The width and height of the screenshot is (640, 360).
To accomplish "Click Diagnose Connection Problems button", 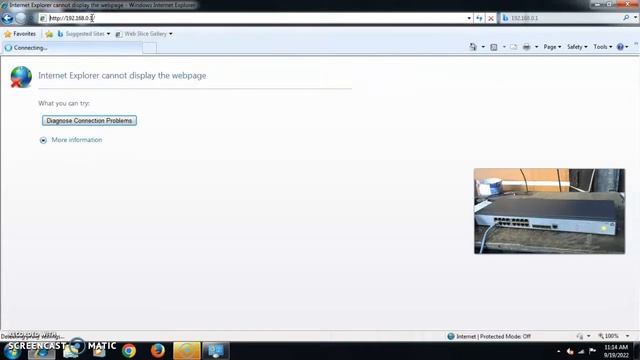I will tap(89, 120).
